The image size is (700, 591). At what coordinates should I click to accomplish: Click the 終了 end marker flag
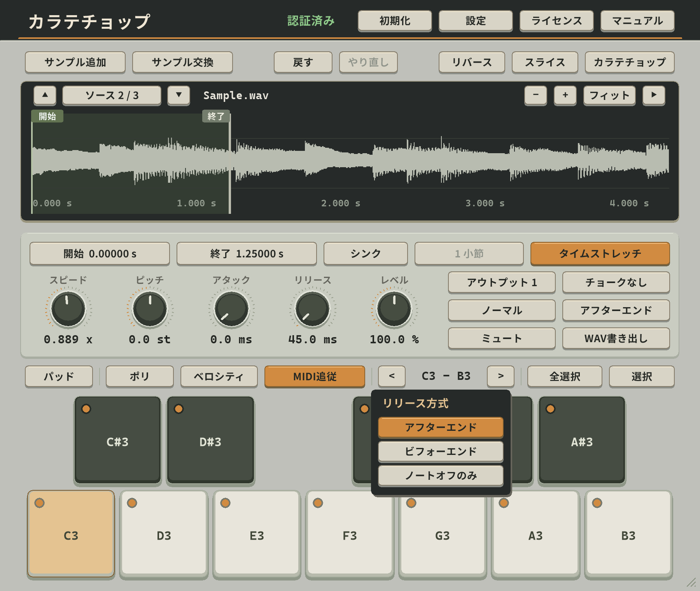pyautogui.click(x=216, y=116)
